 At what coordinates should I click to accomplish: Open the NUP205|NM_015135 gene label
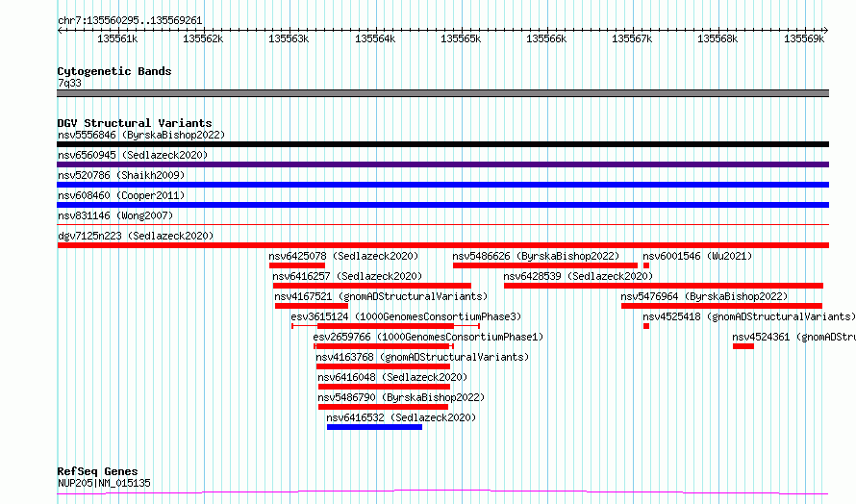pyautogui.click(x=104, y=483)
